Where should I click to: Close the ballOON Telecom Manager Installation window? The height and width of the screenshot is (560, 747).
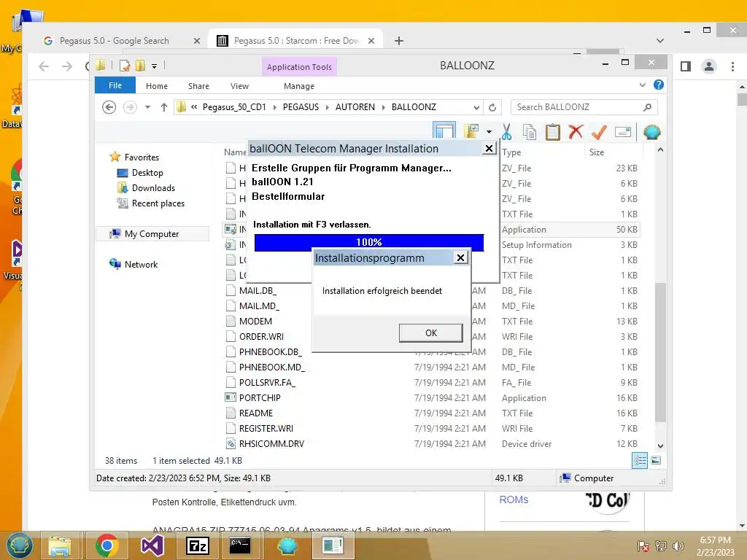489,149
